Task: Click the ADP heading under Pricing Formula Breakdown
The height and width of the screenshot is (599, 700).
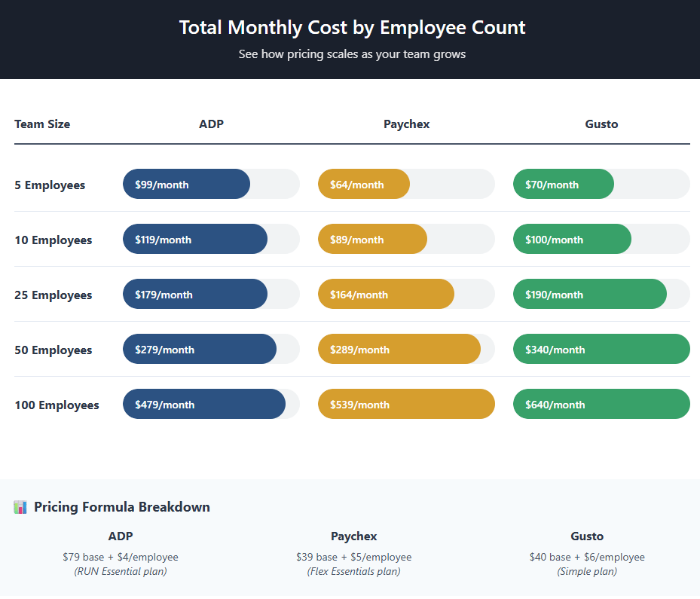Action: click(x=121, y=536)
